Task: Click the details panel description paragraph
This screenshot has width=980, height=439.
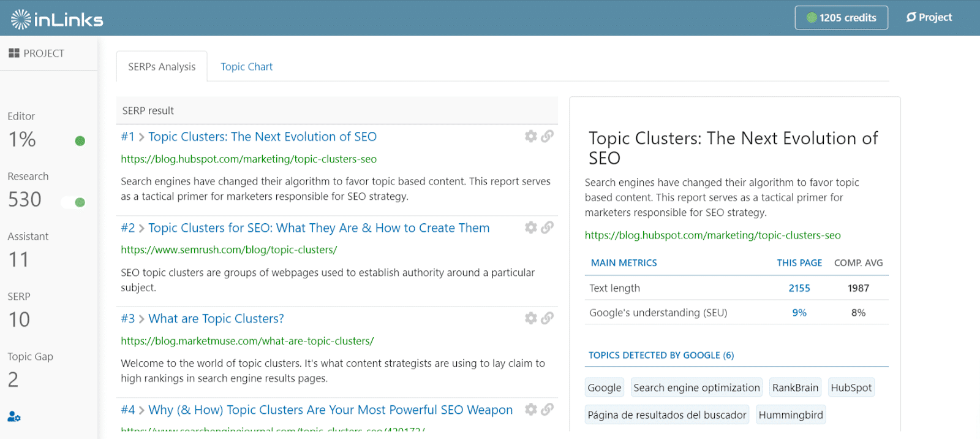Action: pyautogui.click(x=722, y=197)
